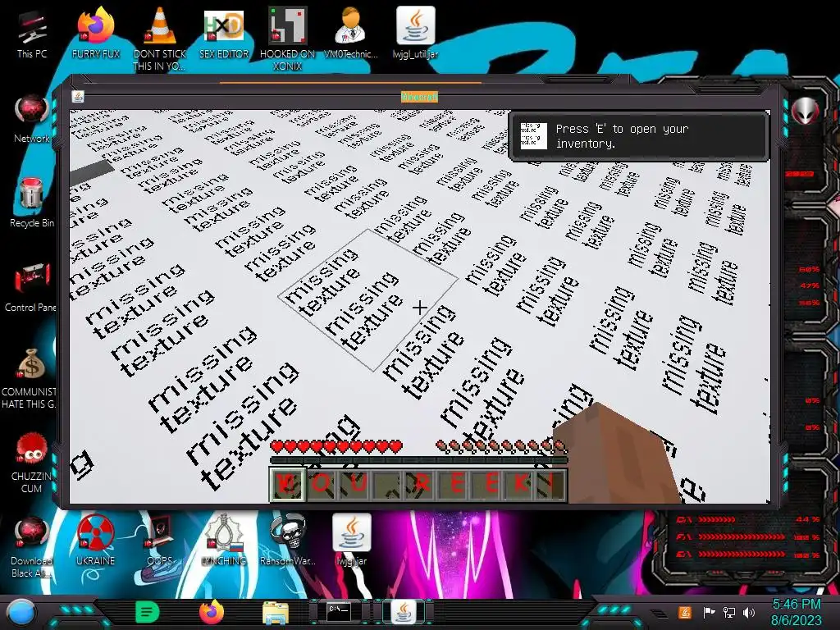This screenshot has width=840, height=630.
Task: Click the experience bar above the hotbar
Action: click(418, 459)
